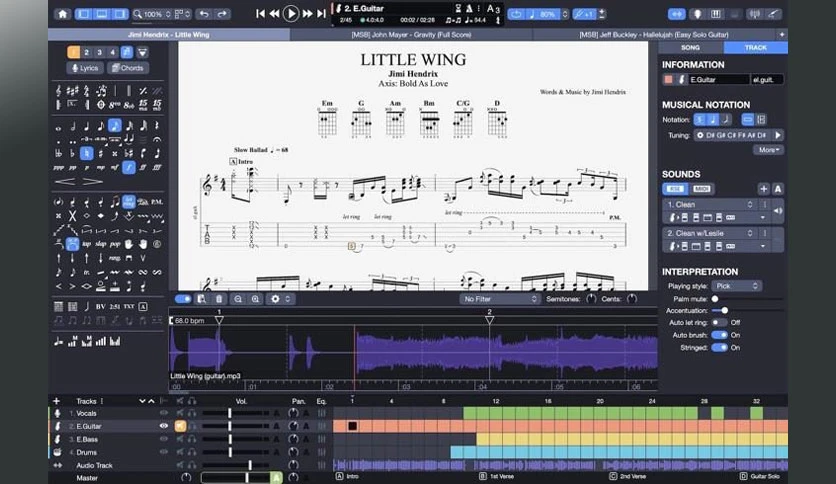The image size is (836, 484).
Task: Switch to the SONG inspector tab
Action: pos(690,47)
